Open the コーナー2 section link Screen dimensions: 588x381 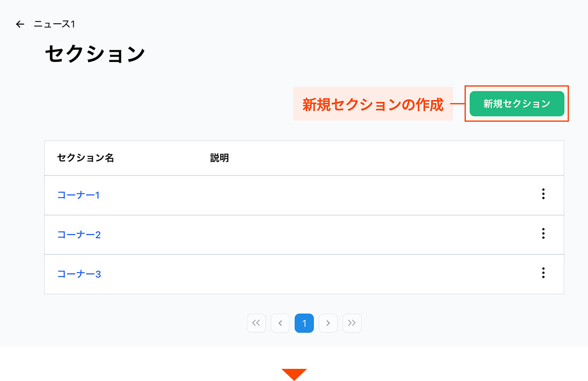coord(78,234)
